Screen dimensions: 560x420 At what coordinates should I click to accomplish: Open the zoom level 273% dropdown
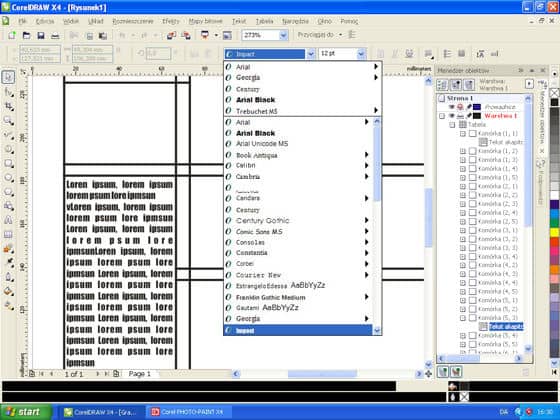(x=283, y=35)
